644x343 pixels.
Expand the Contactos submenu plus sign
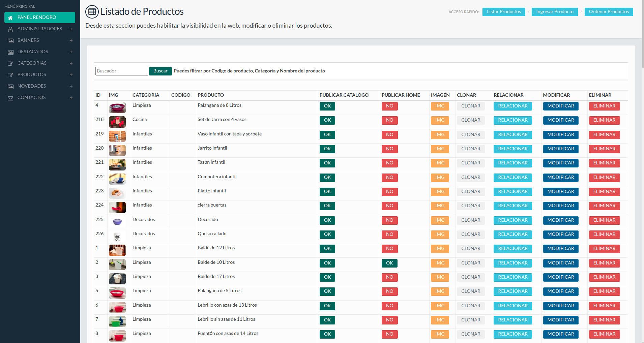tap(71, 98)
